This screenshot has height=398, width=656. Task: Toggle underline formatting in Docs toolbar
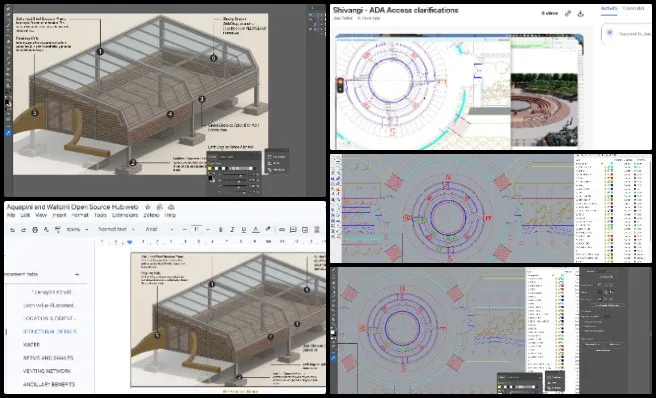click(243, 229)
